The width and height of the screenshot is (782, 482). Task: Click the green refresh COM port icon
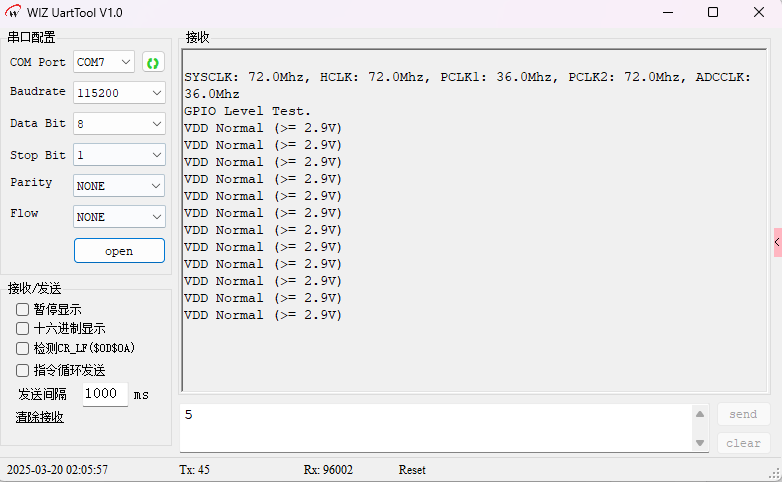pos(153,63)
